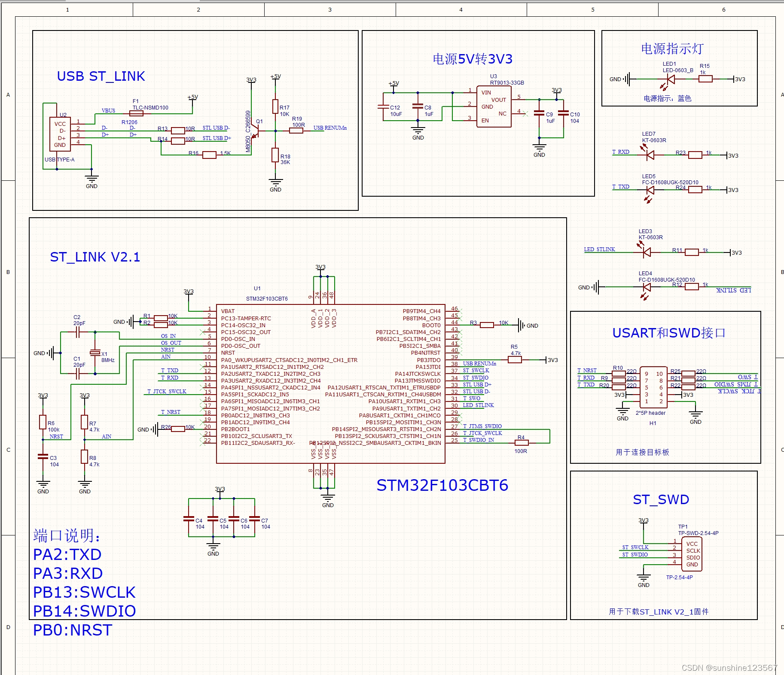784x675 pixels.
Task: Select resistor R25 22Ω
Action: [x=688, y=373]
